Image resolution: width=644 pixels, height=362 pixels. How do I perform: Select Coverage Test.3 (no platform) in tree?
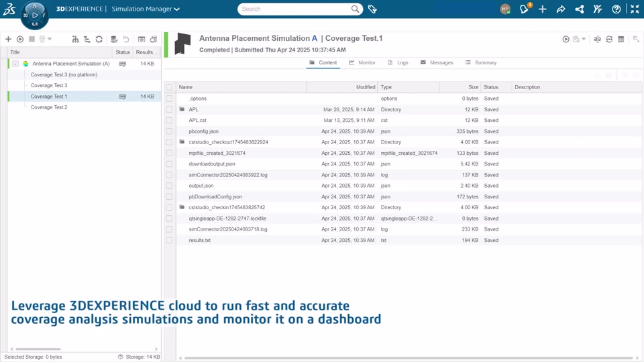64,74
